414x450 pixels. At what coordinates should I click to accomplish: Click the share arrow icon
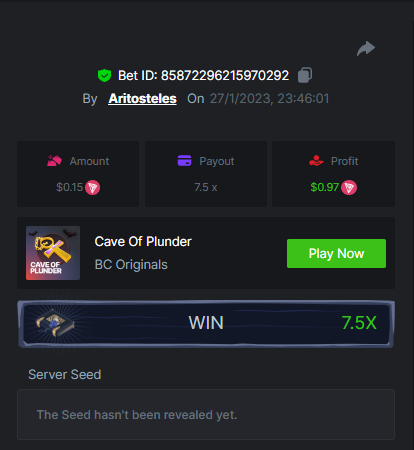pos(366,49)
